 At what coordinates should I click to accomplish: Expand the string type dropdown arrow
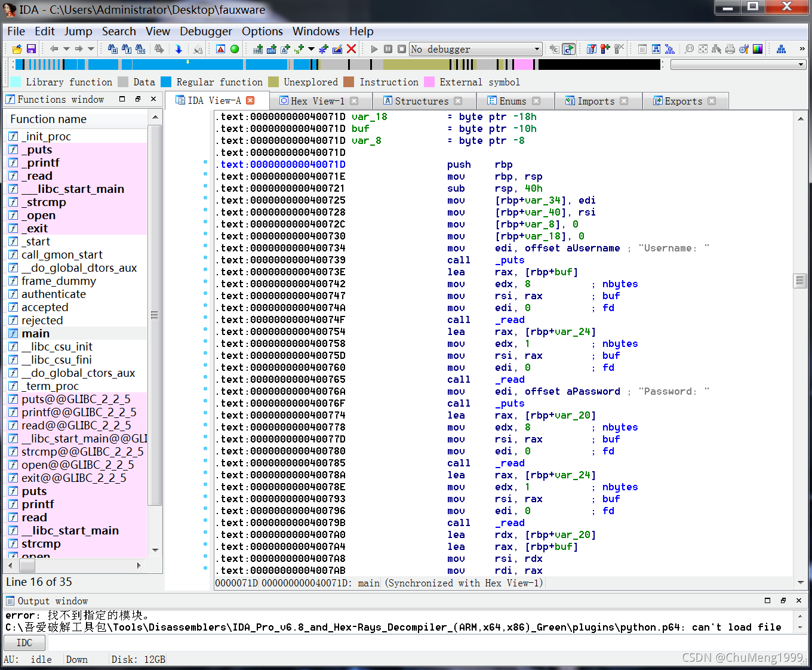tap(311, 49)
